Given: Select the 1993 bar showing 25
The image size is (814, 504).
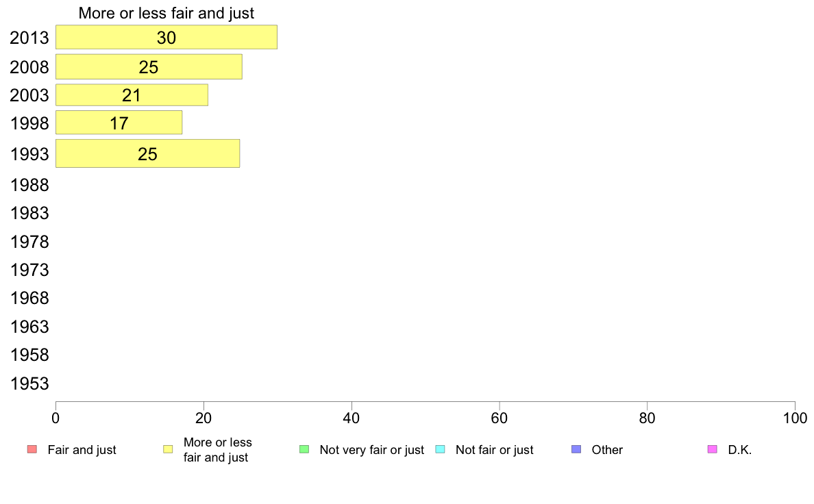Looking at the screenshot, I should pos(147,153).
